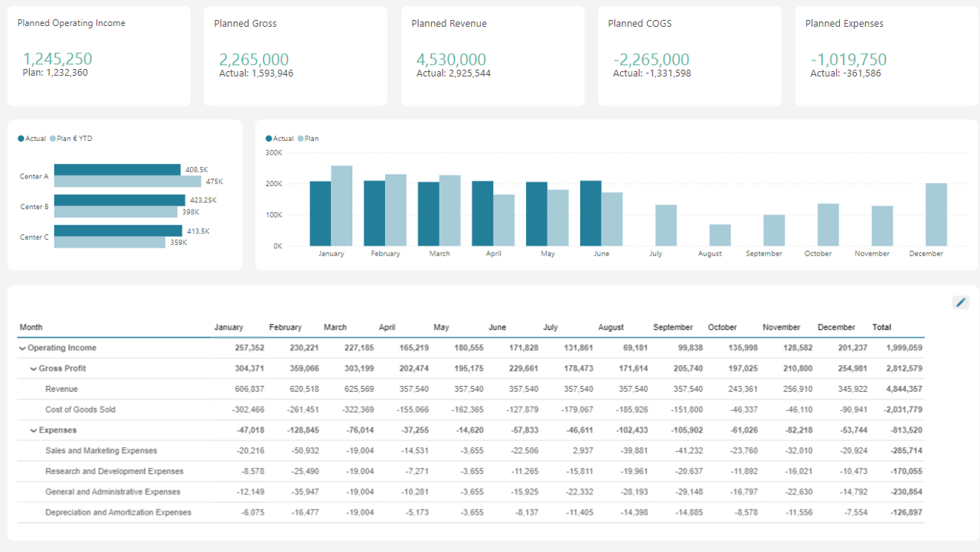Collapse the Operating Income row
Image resolution: width=980 pixels, height=552 pixels.
pos(23,348)
